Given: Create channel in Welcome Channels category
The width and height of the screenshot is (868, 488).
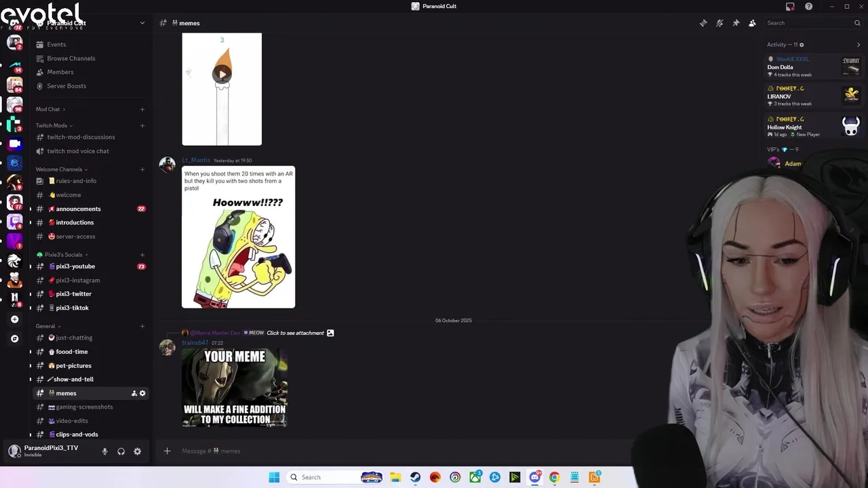Looking at the screenshot, I should tap(142, 169).
